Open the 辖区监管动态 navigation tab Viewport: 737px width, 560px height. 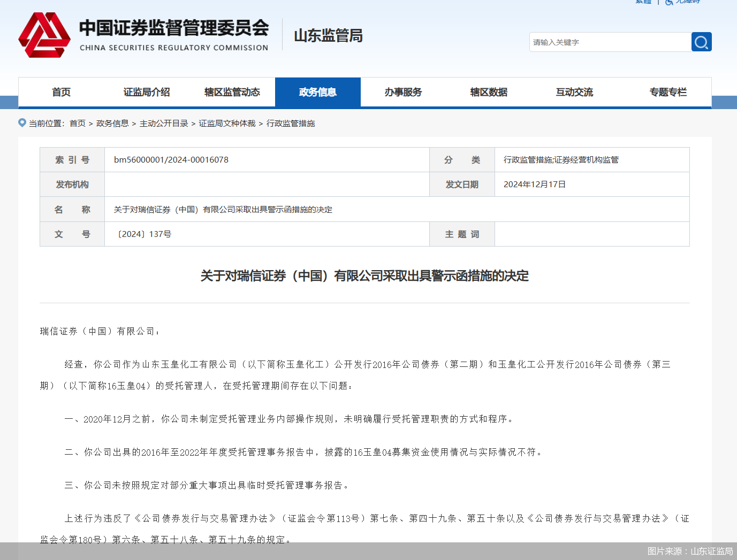(x=232, y=92)
